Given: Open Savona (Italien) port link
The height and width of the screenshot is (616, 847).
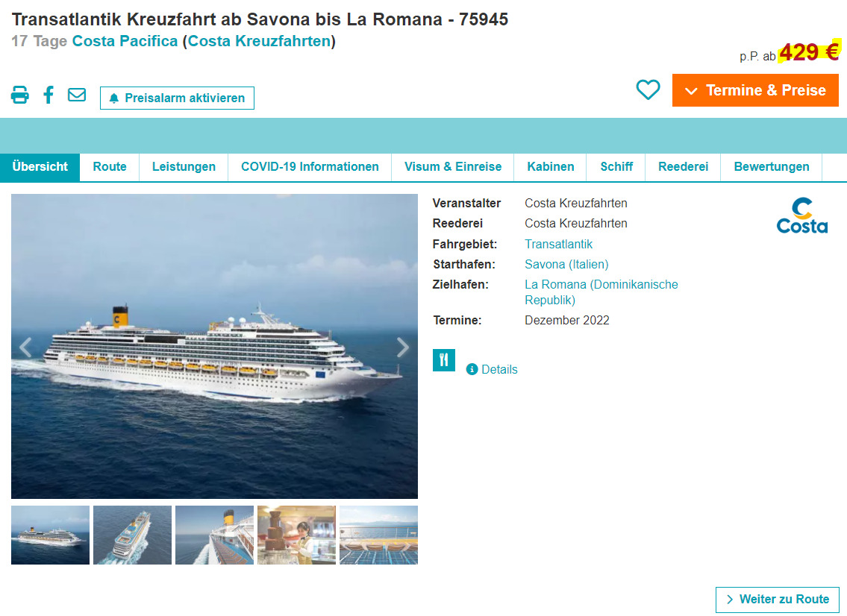Looking at the screenshot, I should tap(566, 264).
